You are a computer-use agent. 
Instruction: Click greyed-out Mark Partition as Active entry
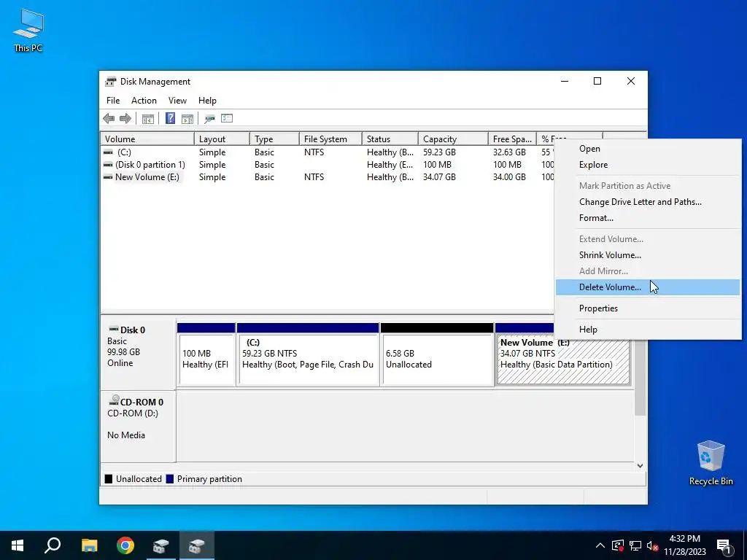coord(648,186)
